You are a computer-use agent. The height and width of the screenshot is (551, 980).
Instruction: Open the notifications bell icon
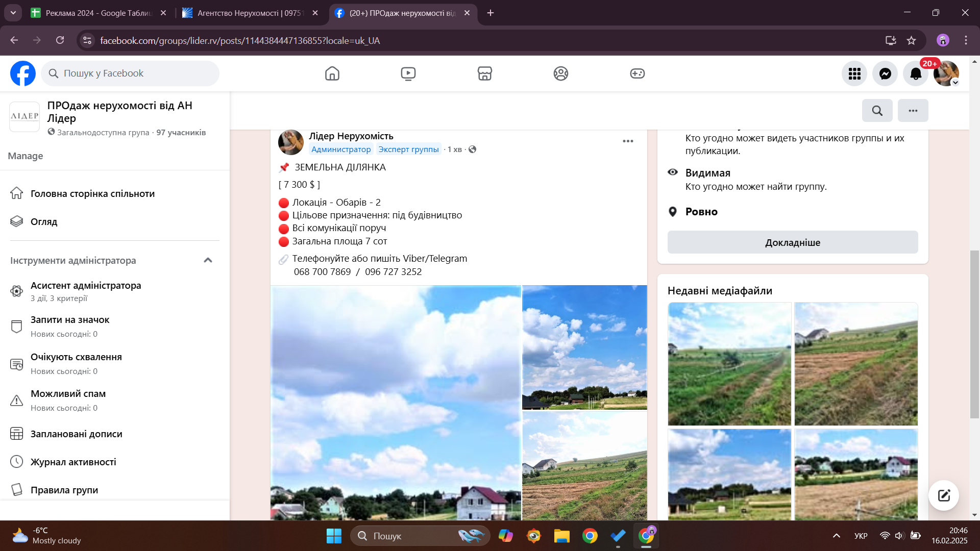pyautogui.click(x=916, y=73)
